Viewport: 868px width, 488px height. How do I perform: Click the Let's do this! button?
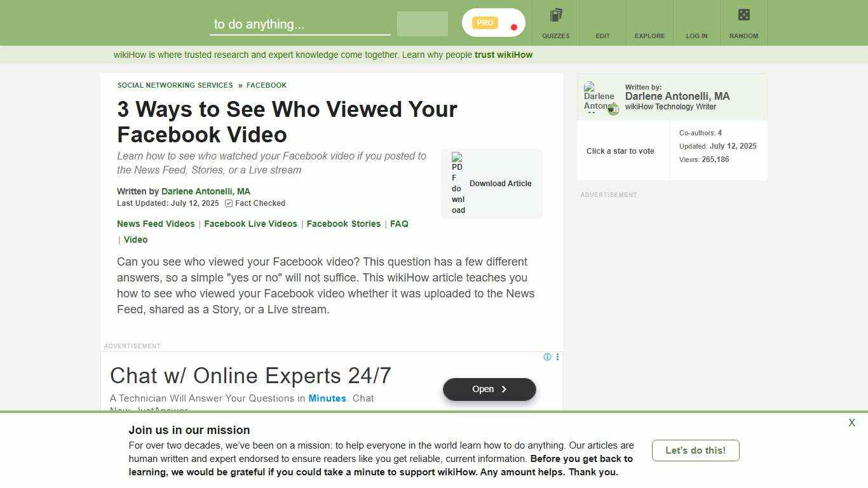click(x=695, y=450)
